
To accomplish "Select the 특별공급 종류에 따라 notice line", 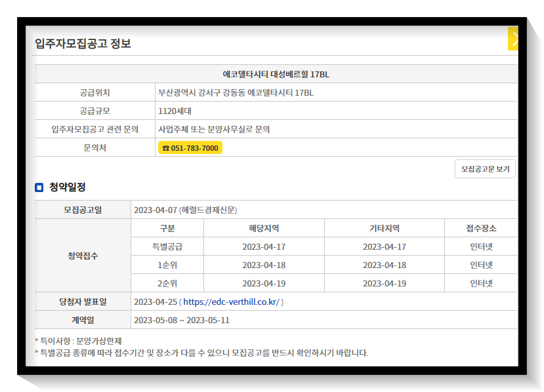I will point(201,353).
